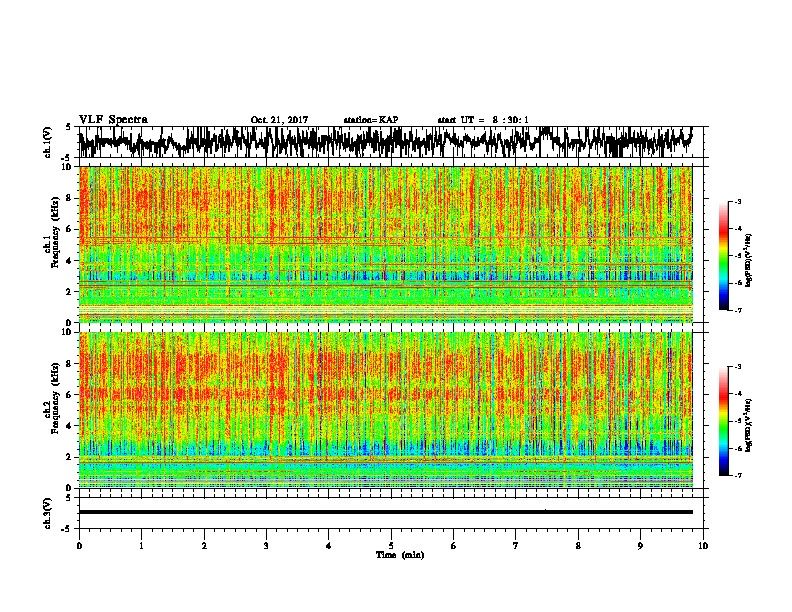
Task: Click the "start UT = 8 :30: 1" text
Action: [483, 120]
